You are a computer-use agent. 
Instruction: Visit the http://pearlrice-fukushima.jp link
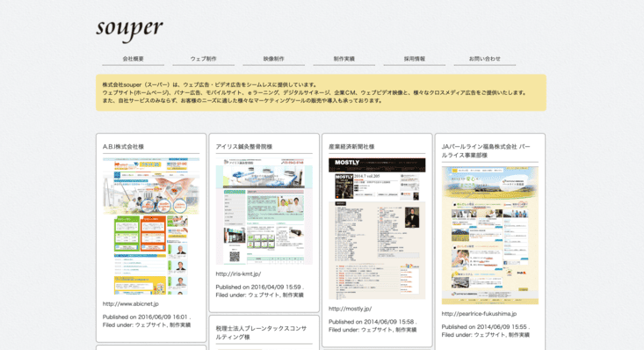[x=479, y=314]
